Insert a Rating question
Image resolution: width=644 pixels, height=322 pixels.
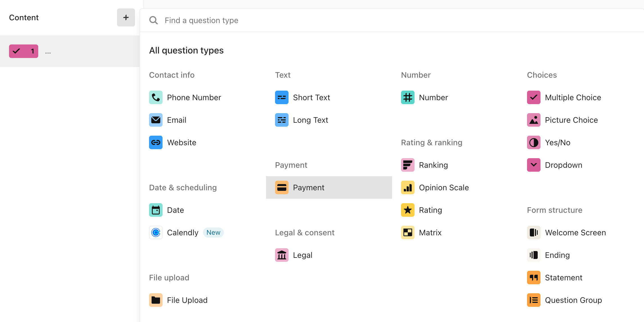coord(455,210)
